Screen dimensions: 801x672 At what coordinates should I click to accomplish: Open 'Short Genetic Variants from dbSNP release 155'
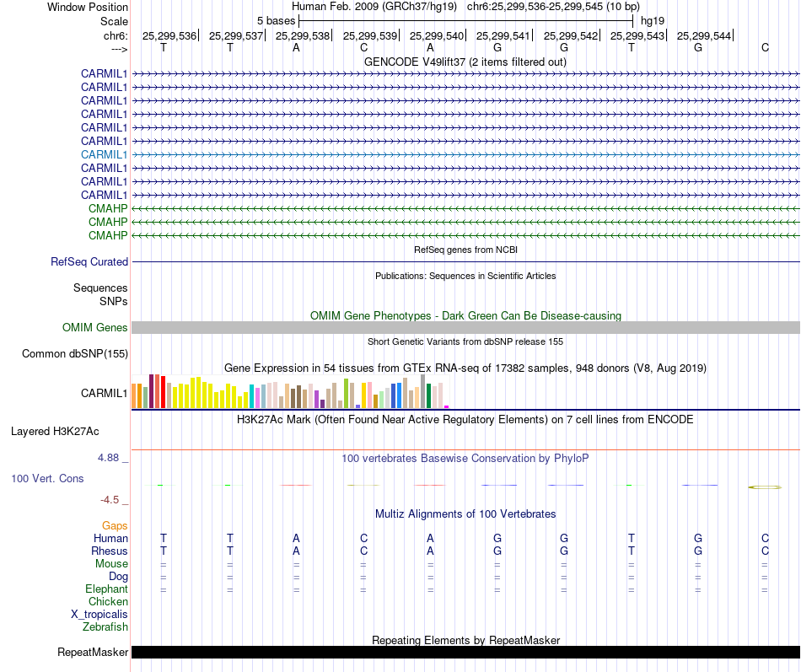pyautogui.click(x=465, y=341)
